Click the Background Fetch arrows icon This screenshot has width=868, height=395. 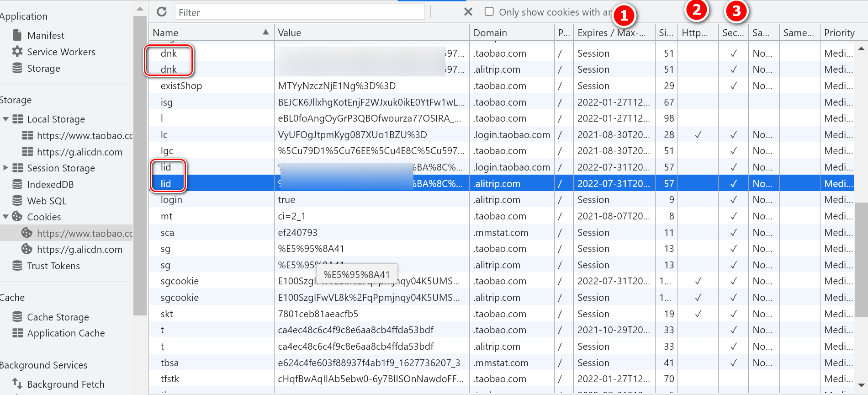(x=17, y=384)
